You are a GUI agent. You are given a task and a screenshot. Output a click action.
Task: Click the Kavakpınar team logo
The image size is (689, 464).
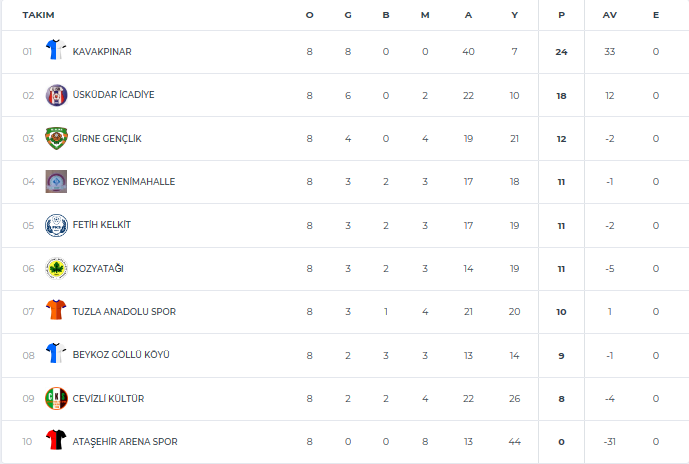(56, 51)
